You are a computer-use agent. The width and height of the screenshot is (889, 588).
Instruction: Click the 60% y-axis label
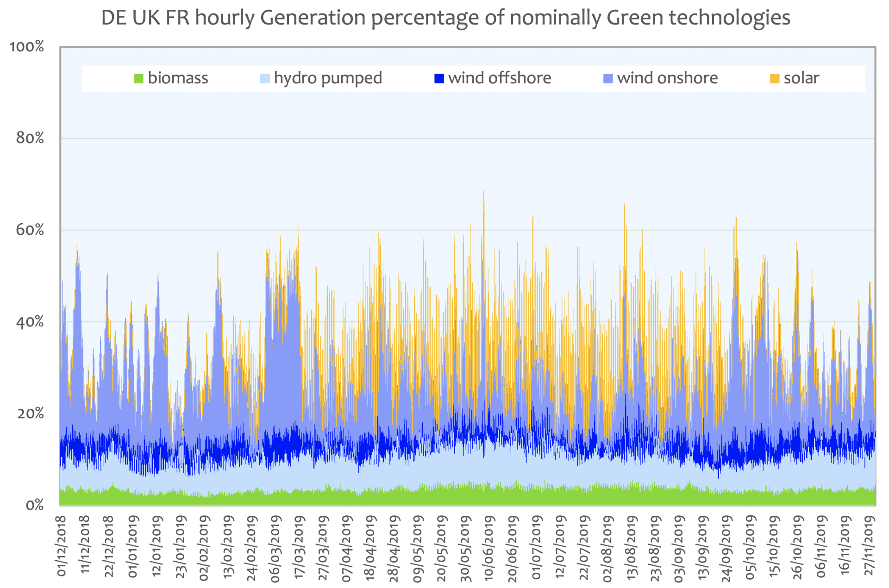pos(30,230)
